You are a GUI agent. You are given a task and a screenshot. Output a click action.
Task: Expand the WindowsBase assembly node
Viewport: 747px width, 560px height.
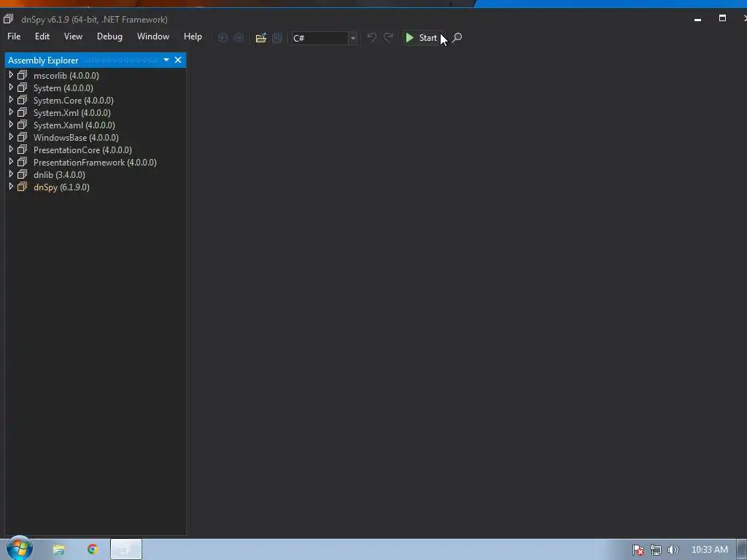[x=10, y=137]
